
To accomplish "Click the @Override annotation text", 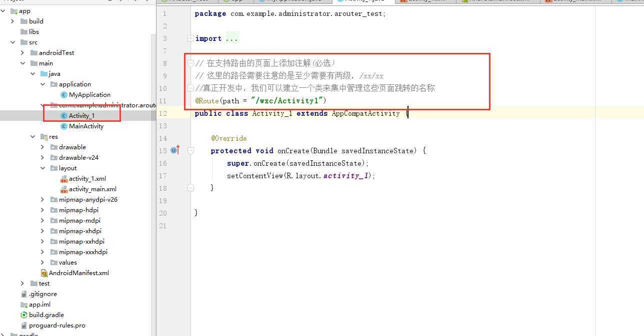I will click(x=228, y=138).
